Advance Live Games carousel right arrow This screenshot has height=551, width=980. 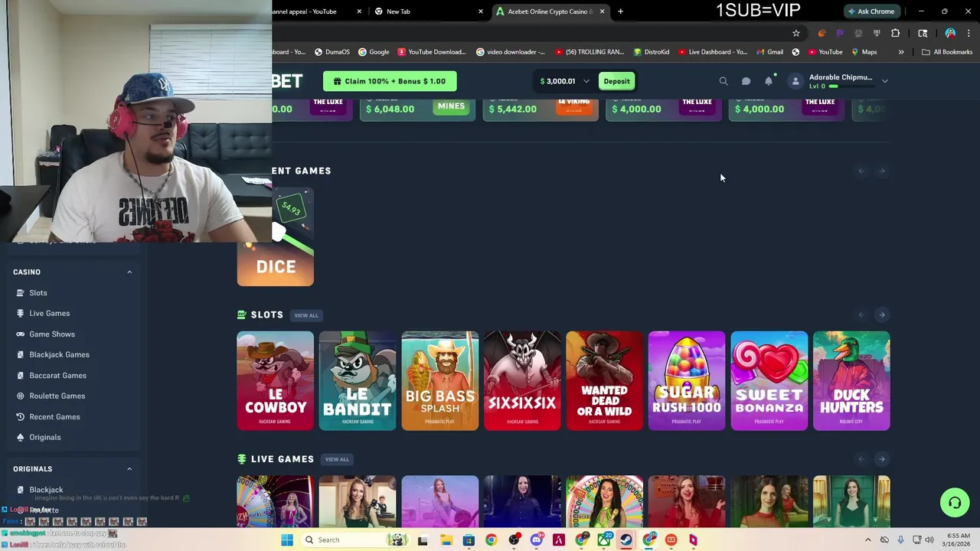[x=881, y=459]
